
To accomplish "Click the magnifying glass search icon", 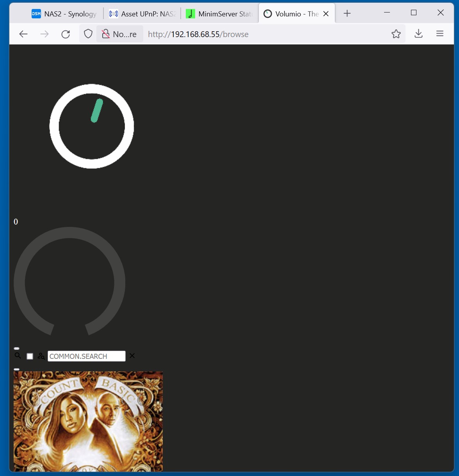I will 18,356.
